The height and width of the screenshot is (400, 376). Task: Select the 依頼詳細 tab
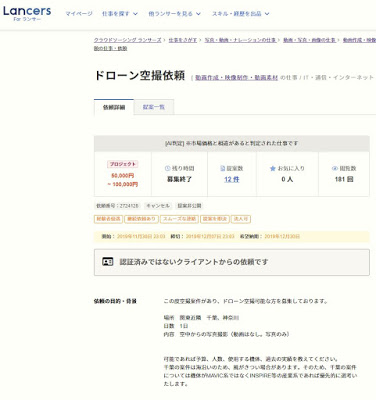pyautogui.click(x=114, y=107)
